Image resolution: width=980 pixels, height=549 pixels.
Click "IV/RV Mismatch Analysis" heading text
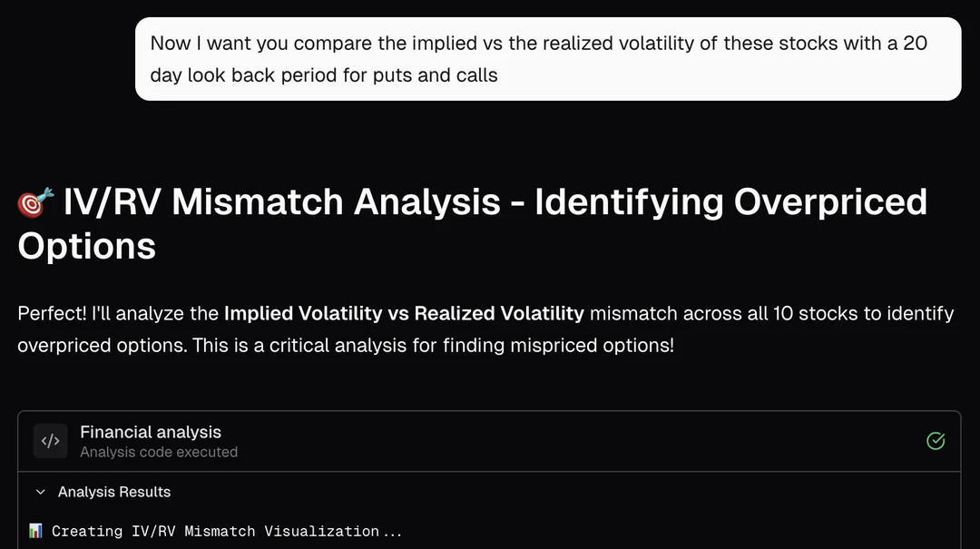[x=281, y=201]
